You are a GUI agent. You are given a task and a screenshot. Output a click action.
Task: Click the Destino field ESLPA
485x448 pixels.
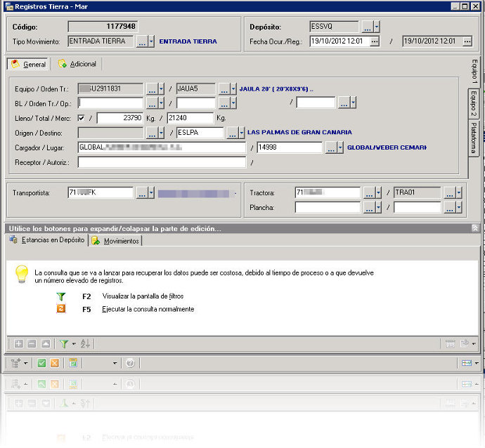[200, 133]
